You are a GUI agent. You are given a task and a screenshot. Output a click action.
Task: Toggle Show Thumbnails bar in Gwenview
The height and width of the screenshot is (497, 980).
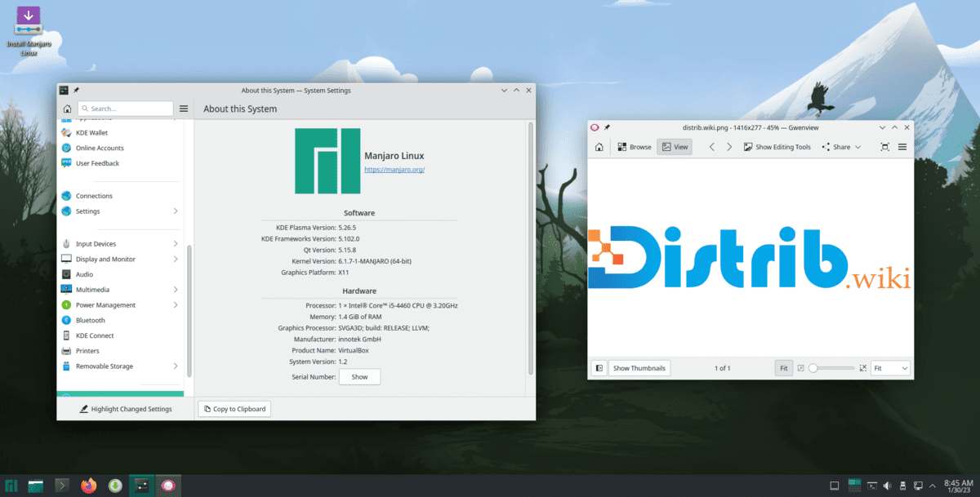pos(639,368)
